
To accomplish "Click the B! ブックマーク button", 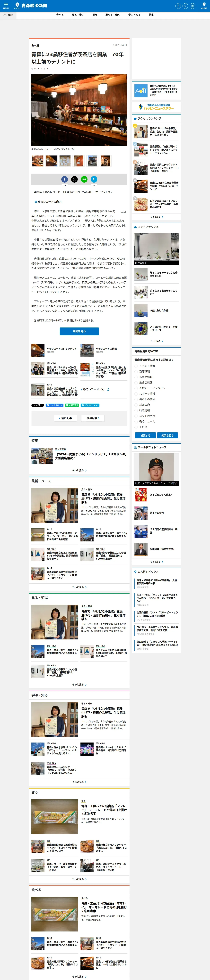I will pyautogui.click(x=90, y=406).
